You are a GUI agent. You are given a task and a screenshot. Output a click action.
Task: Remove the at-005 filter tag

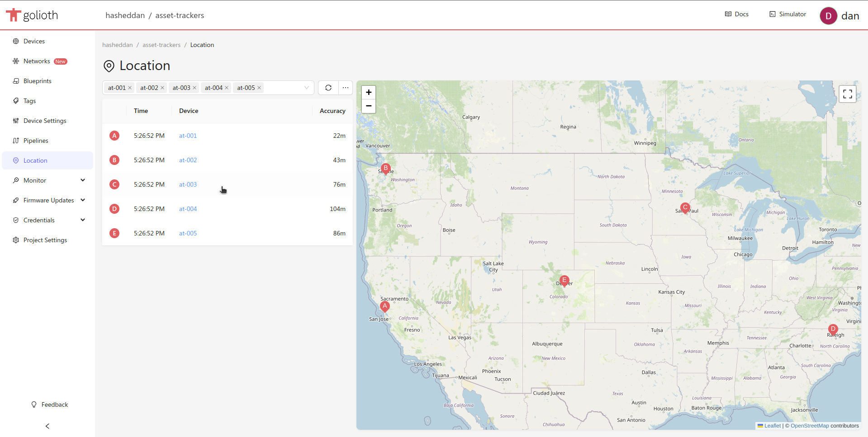click(259, 88)
